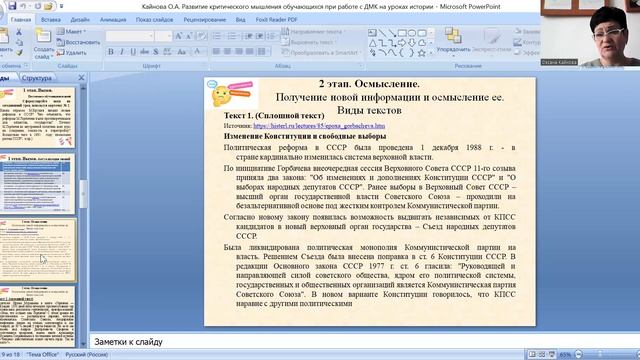Click the Clear formatting icon
This screenshot has width=640, height=360.
click(202, 36)
